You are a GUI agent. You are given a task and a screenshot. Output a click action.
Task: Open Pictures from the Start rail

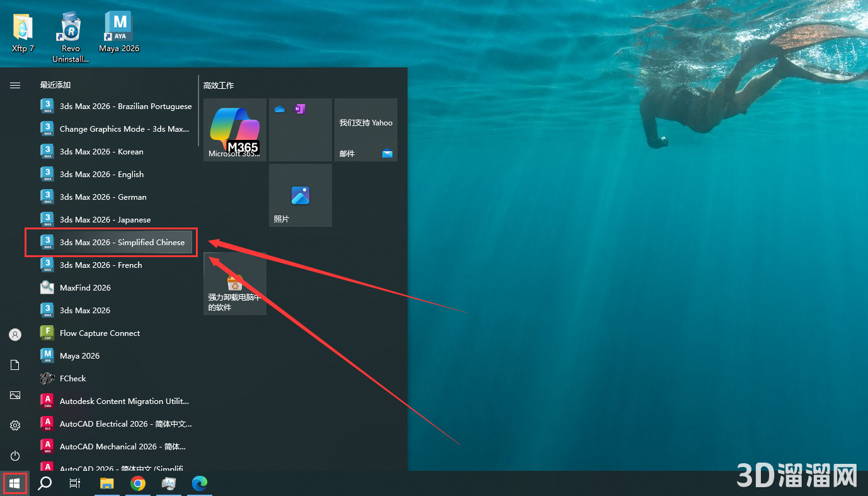(x=15, y=395)
